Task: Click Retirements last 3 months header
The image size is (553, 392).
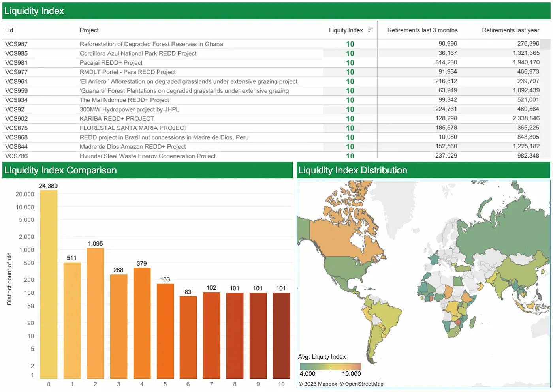Action: click(422, 30)
